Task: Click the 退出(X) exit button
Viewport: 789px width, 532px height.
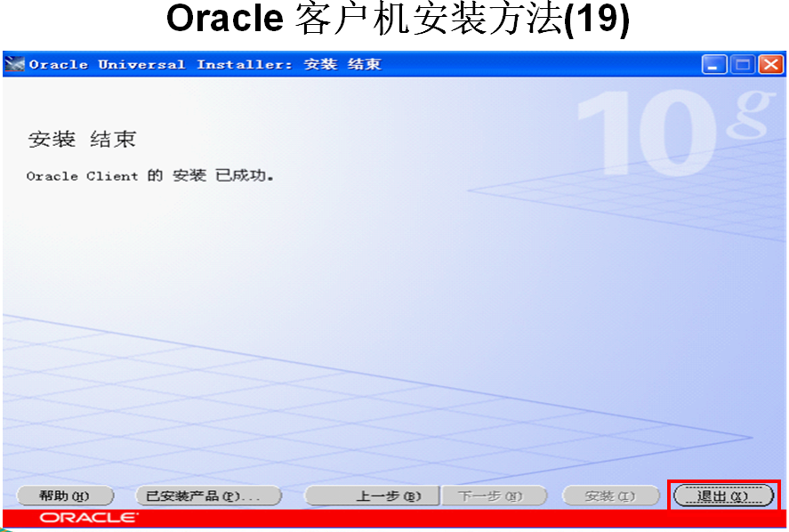Action: click(x=723, y=496)
